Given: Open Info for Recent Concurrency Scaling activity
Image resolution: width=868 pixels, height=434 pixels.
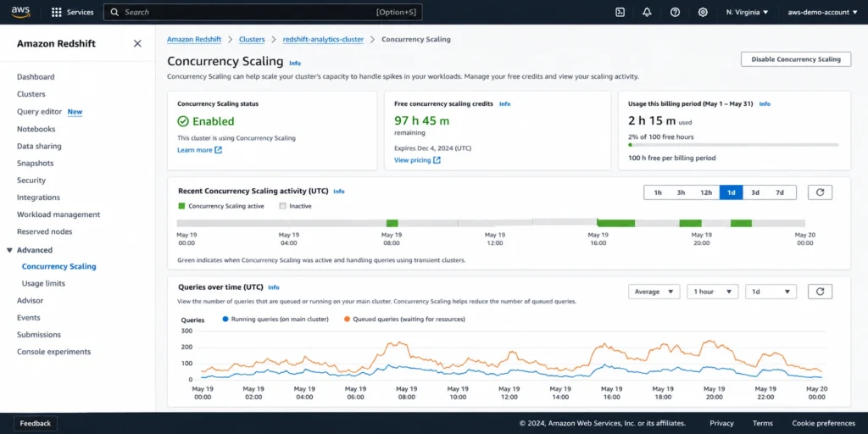Looking at the screenshot, I should (x=339, y=191).
